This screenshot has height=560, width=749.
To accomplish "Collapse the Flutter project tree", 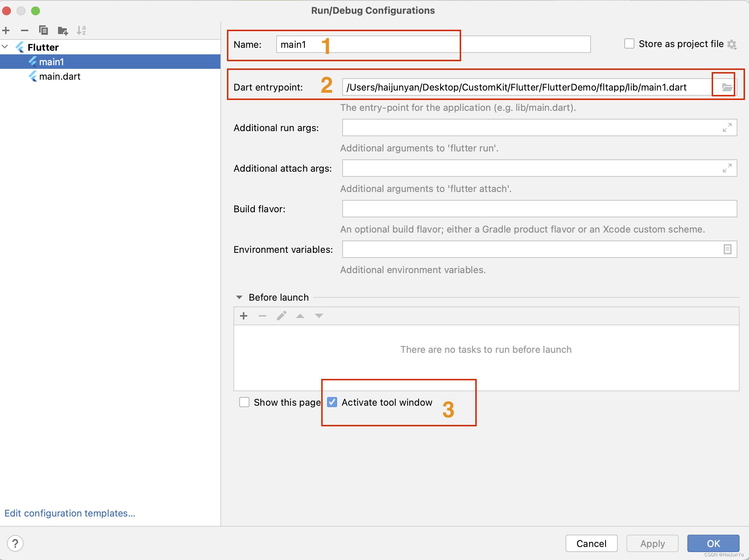I will 6,46.
